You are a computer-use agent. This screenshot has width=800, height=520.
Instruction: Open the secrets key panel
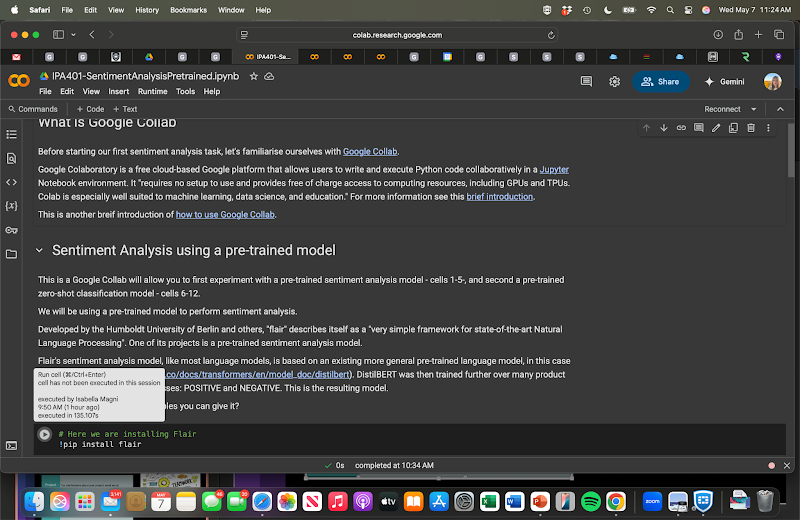[x=11, y=230]
